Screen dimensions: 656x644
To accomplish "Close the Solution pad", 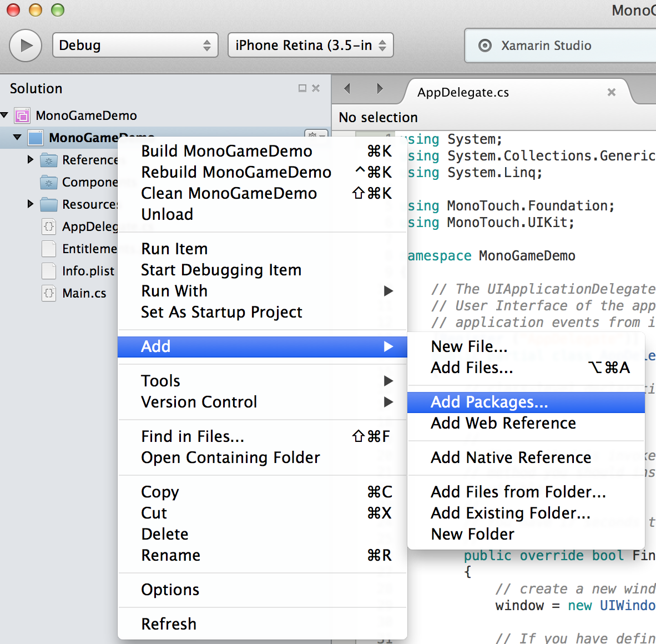I will click(316, 88).
